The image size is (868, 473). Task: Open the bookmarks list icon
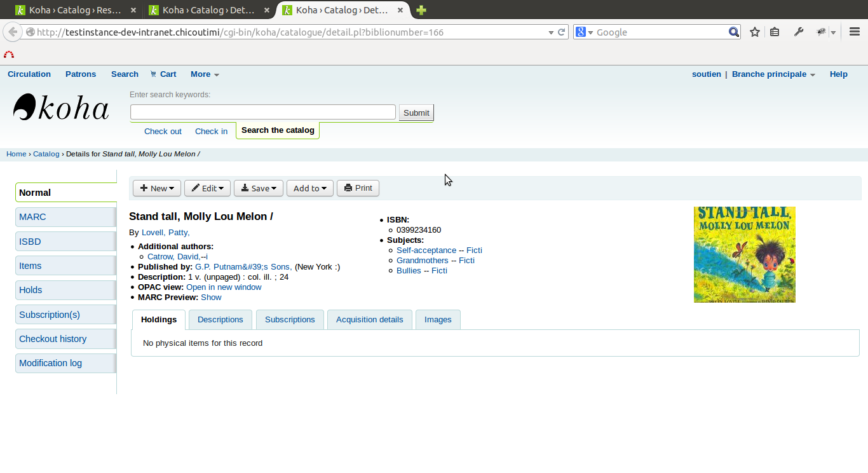775,32
